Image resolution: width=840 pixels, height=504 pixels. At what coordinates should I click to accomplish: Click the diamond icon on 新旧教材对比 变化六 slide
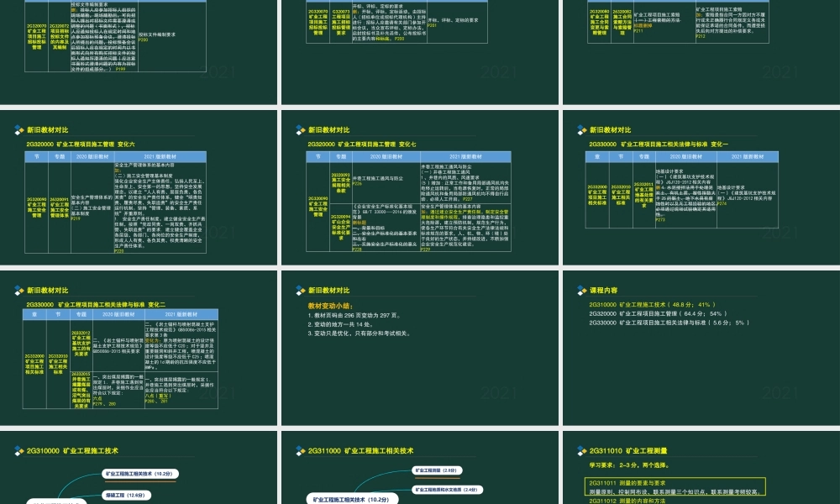18,129
